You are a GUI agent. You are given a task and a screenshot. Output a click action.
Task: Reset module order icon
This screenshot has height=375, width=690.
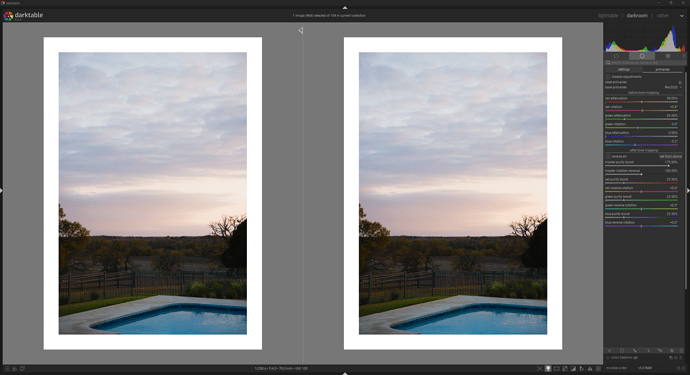point(678,368)
